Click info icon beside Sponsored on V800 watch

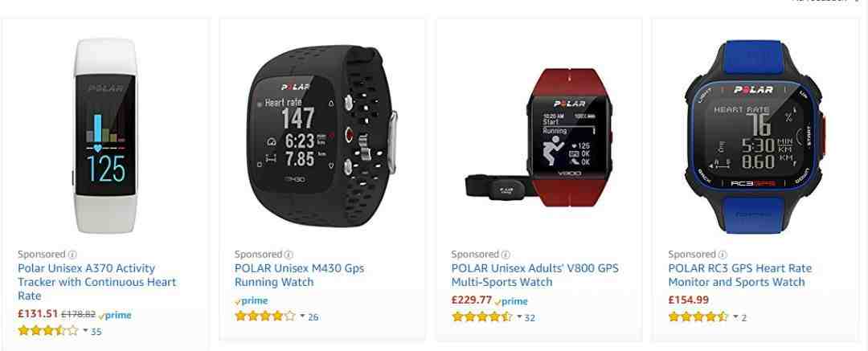tap(506, 255)
